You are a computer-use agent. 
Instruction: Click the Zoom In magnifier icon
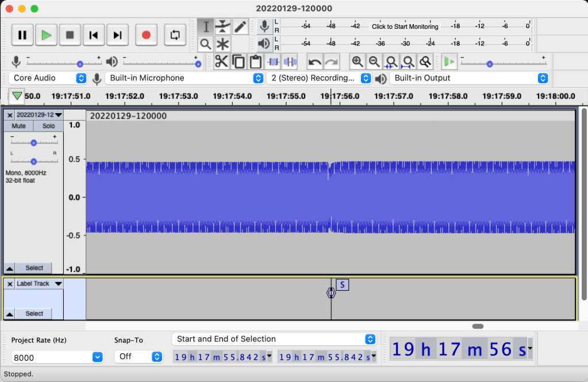click(x=358, y=61)
